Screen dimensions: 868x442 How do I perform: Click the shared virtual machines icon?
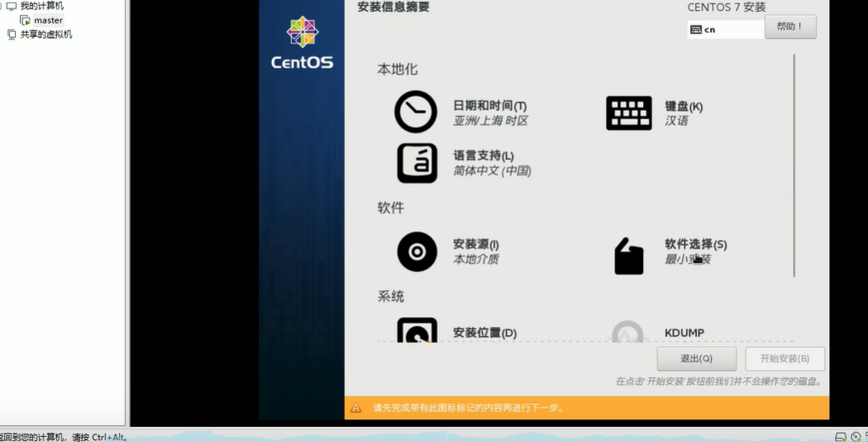pyautogui.click(x=12, y=34)
